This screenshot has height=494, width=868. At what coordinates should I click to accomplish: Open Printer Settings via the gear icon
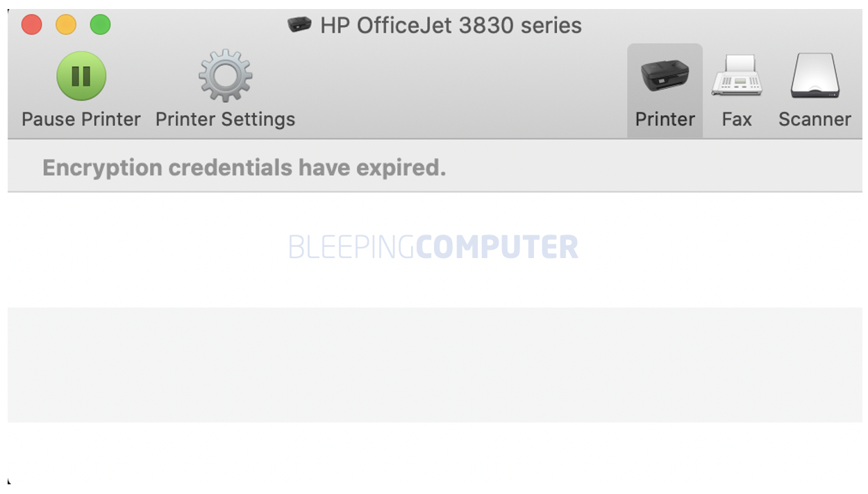tap(225, 76)
